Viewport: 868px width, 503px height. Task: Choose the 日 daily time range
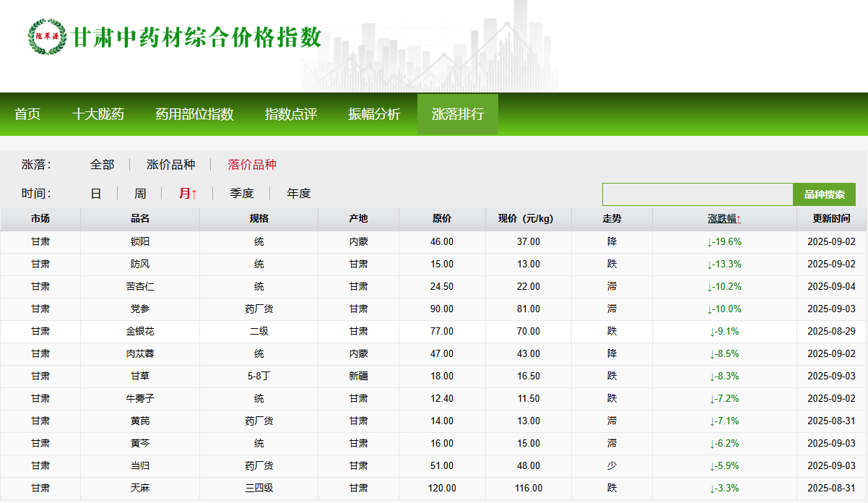tap(96, 194)
